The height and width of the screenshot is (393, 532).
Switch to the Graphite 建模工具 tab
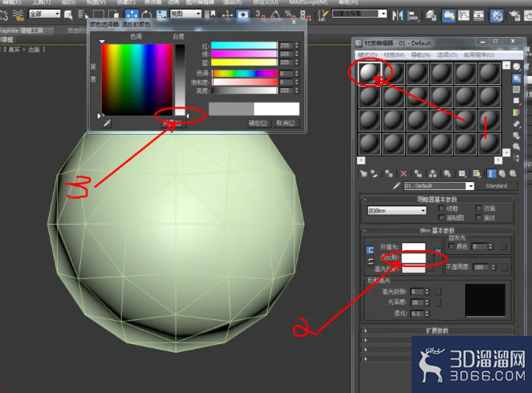(26, 30)
